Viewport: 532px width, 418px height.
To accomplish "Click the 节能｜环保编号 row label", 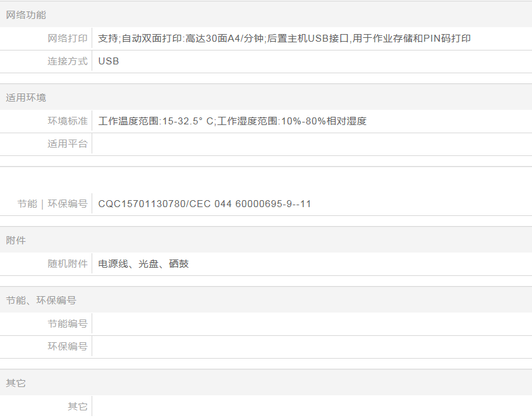I will point(52,204).
